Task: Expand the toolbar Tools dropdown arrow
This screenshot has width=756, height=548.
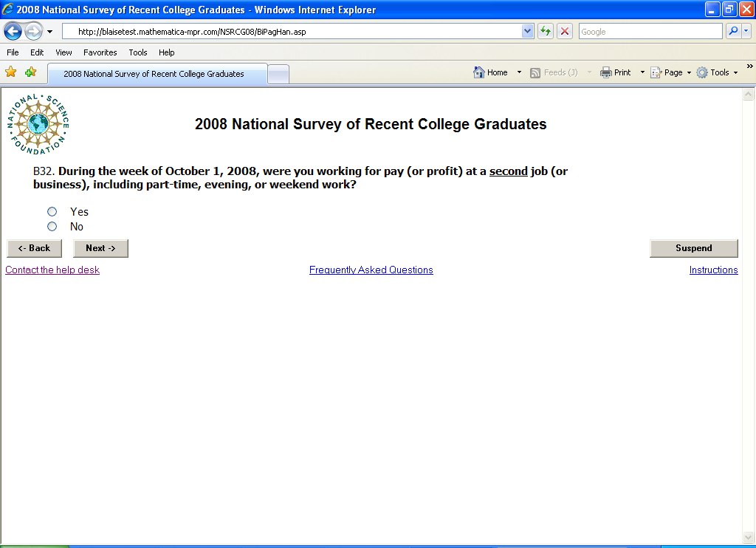Action: coord(736,73)
